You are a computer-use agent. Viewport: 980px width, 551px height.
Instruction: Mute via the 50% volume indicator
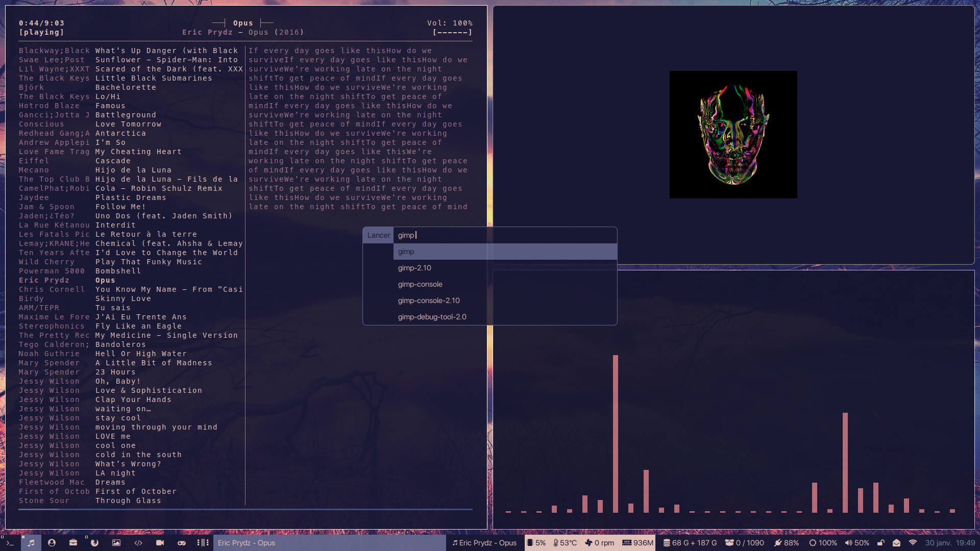(x=857, y=543)
